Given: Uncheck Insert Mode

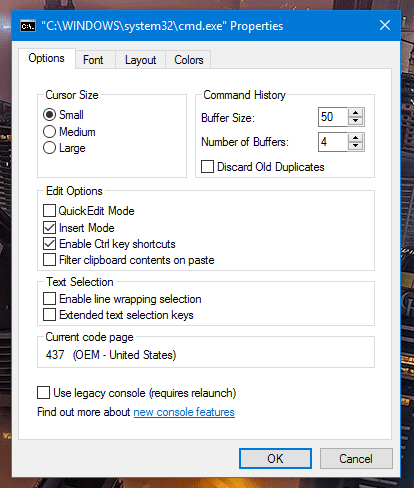Looking at the screenshot, I should pos(49,228).
